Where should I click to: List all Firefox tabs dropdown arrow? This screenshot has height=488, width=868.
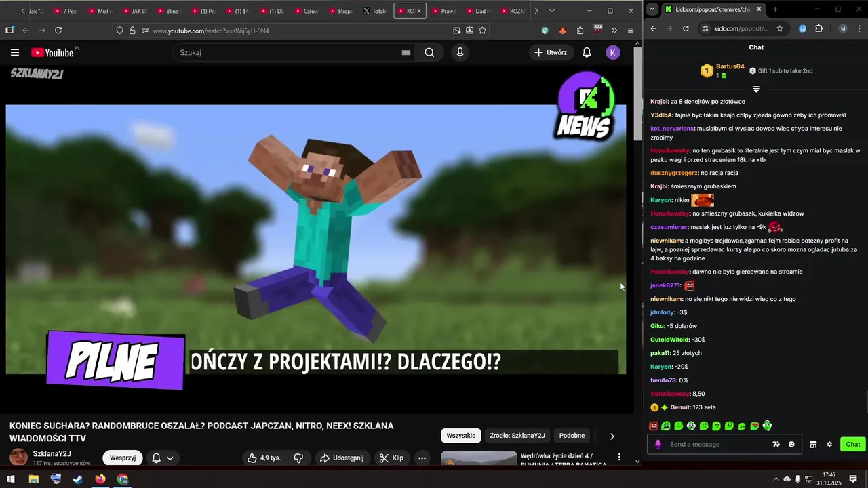coord(551,11)
